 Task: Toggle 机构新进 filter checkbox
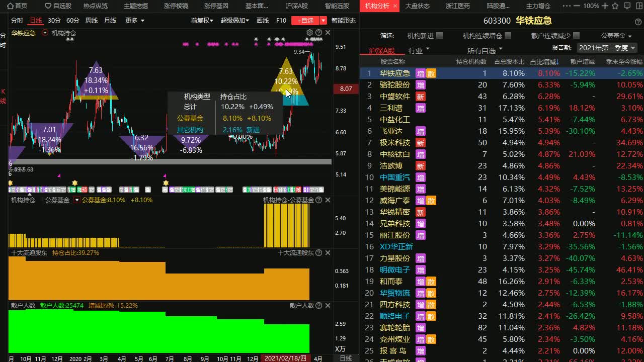439,36
